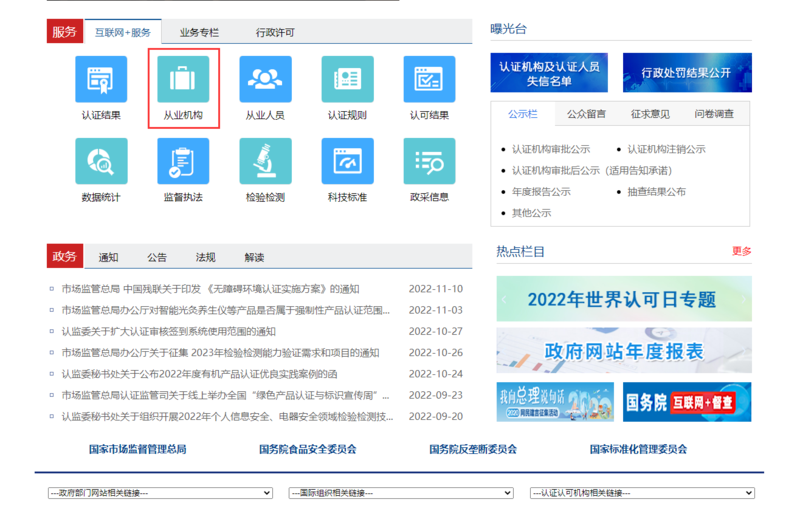Open 认证机构及认证人员失信名单 banner
This screenshot has width=800, height=508.
[x=549, y=72]
